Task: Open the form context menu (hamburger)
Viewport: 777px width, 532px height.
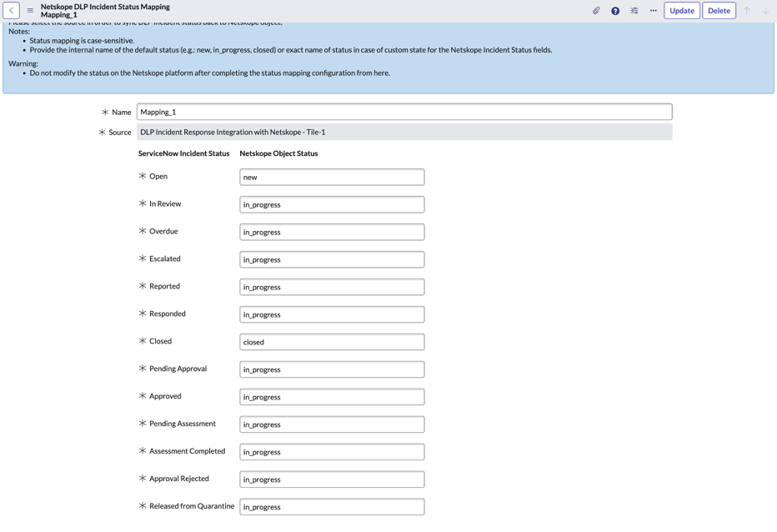Action: coord(30,10)
